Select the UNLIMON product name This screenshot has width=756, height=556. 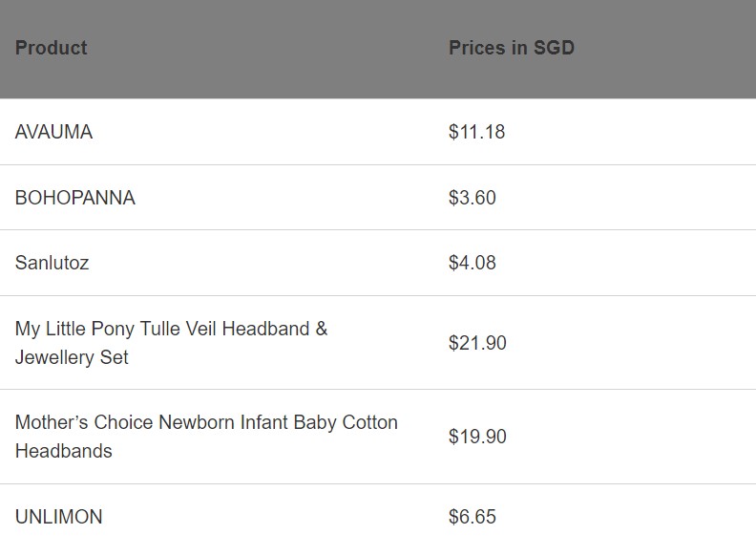[59, 517]
